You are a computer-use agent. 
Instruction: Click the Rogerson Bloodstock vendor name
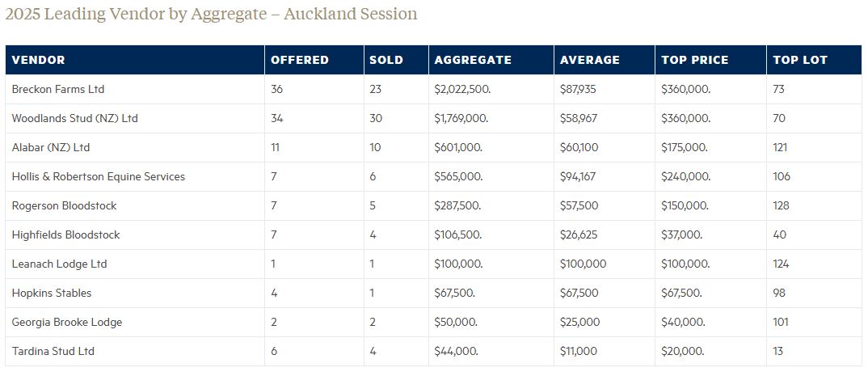pyautogui.click(x=65, y=205)
